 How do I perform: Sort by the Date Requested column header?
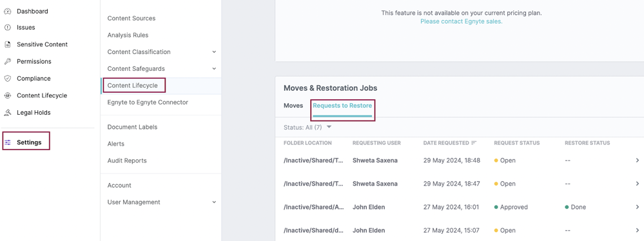[446, 143]
